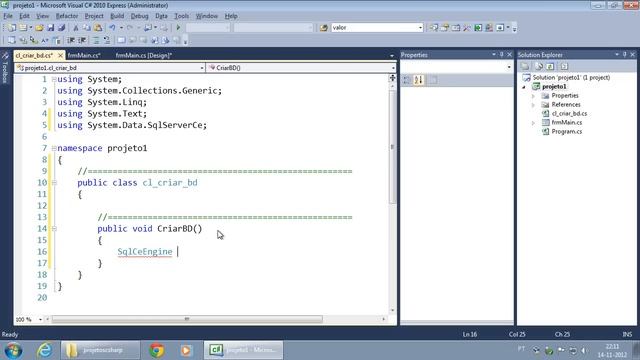Collapse the CriarBD method outline box
Viewport: 640px width, 360px height.
click(54, 229)
